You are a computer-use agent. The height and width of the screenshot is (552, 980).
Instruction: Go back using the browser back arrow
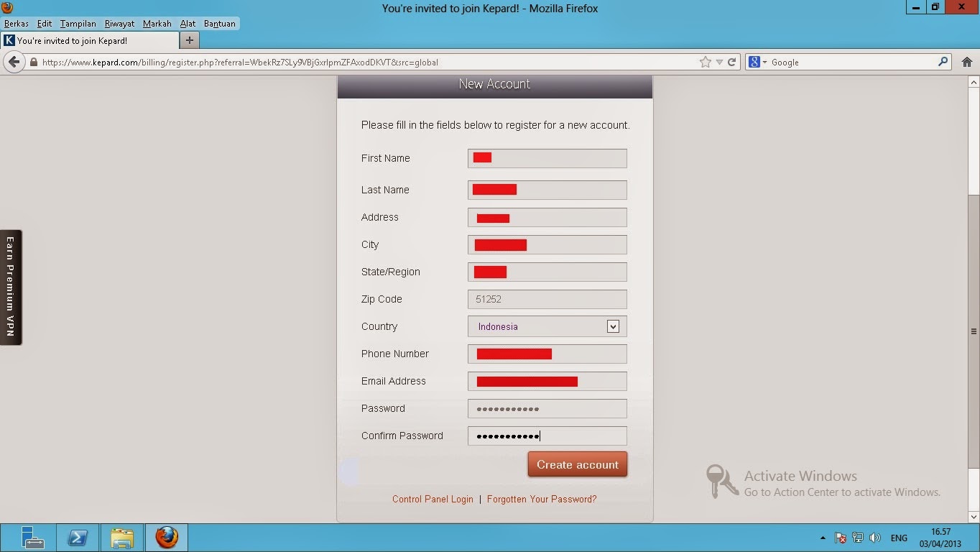pos(14,62)
